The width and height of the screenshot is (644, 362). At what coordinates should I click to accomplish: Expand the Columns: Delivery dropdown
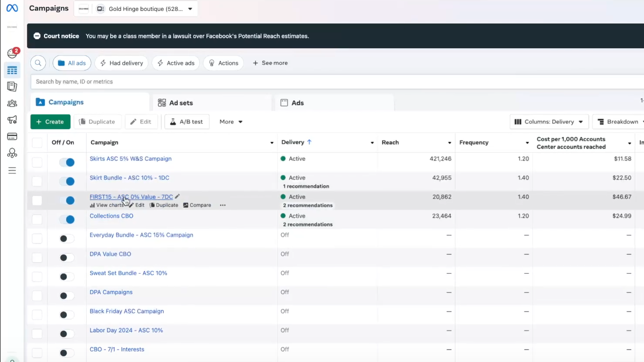[549, 122]
